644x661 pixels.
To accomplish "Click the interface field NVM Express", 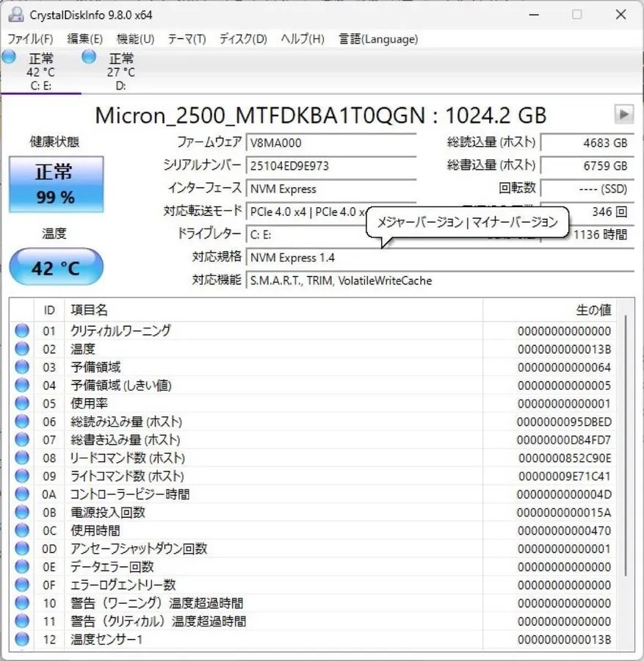I will click(x=331, y=189).
